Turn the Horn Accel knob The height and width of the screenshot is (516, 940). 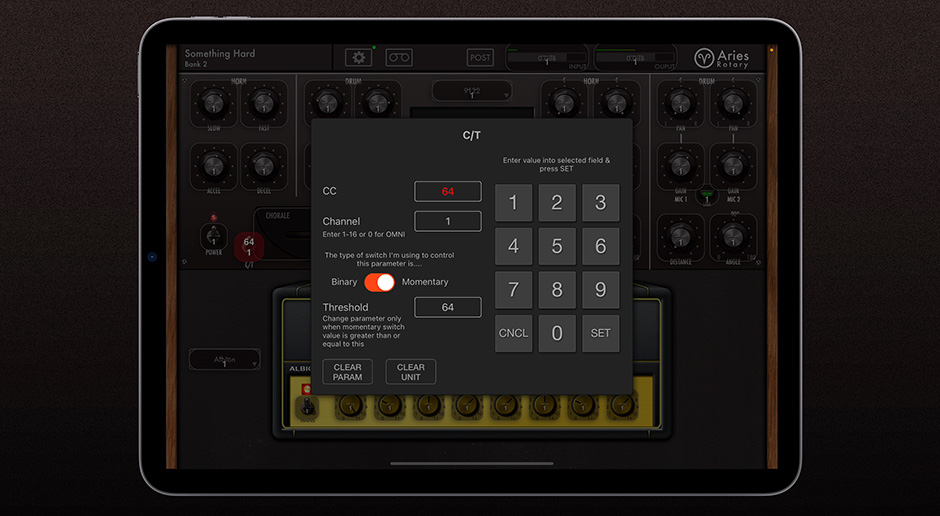[213, 165]
